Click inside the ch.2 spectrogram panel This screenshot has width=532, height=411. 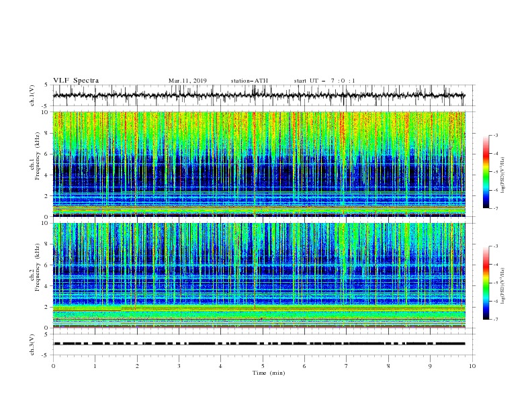(x=259, y=275)
